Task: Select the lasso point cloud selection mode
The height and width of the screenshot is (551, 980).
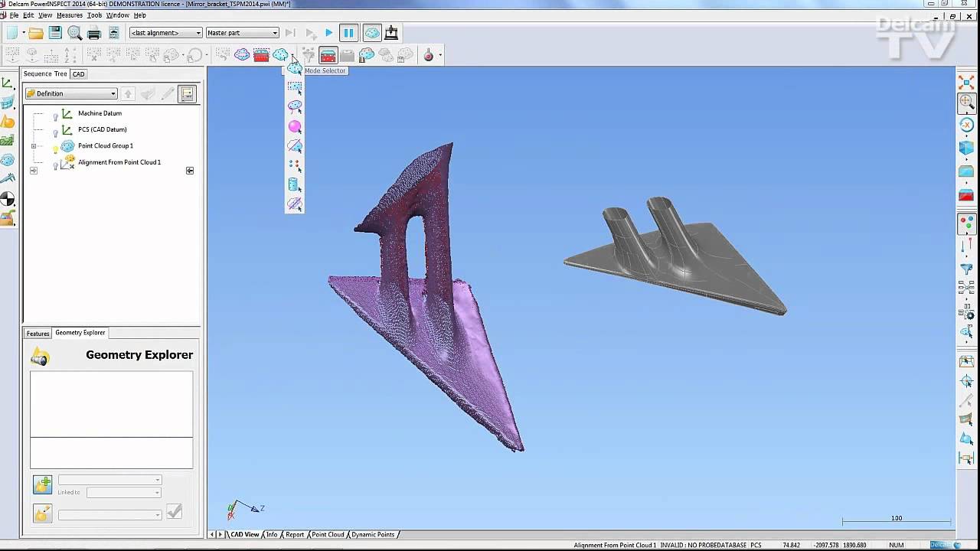Action: [x=295, y=107]
